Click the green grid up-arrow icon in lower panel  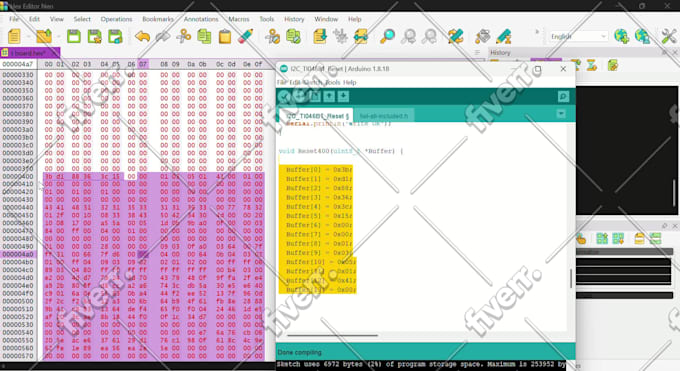[x=602, y=238]
